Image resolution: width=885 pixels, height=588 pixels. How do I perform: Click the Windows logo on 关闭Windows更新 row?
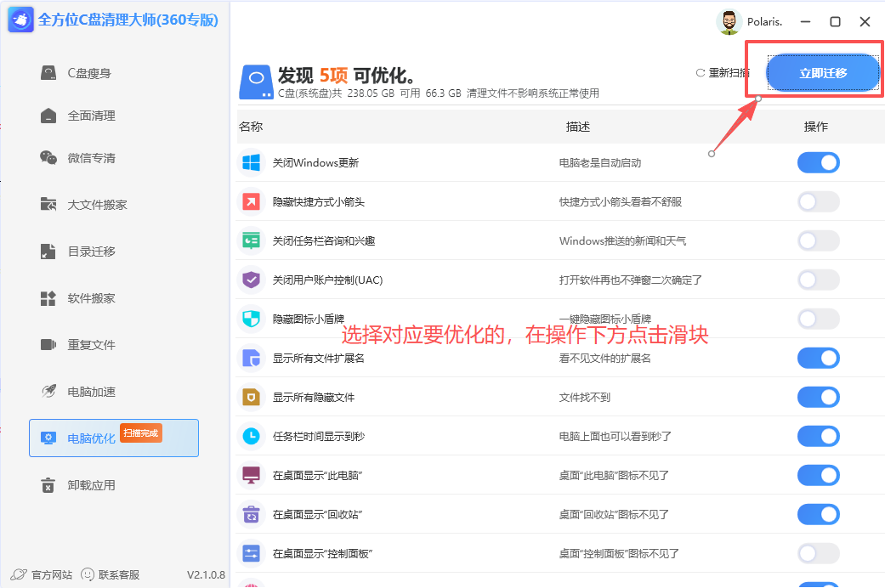[250, 162]
